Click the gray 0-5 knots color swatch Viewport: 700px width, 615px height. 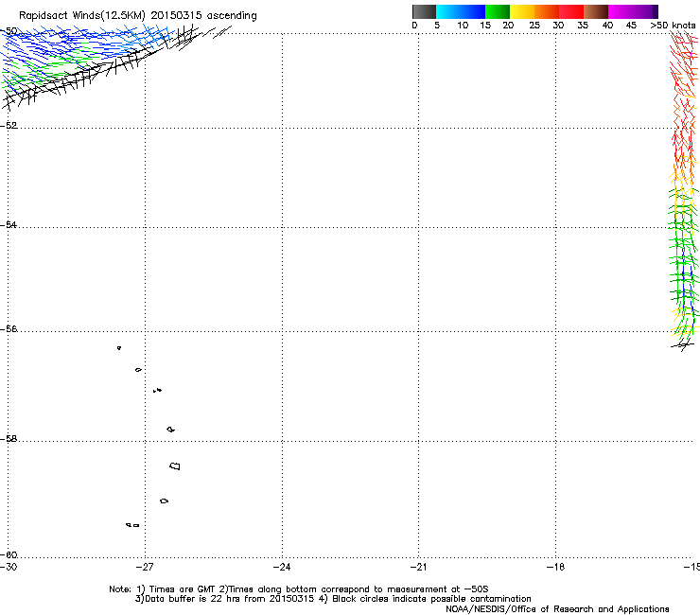[424, 11]
